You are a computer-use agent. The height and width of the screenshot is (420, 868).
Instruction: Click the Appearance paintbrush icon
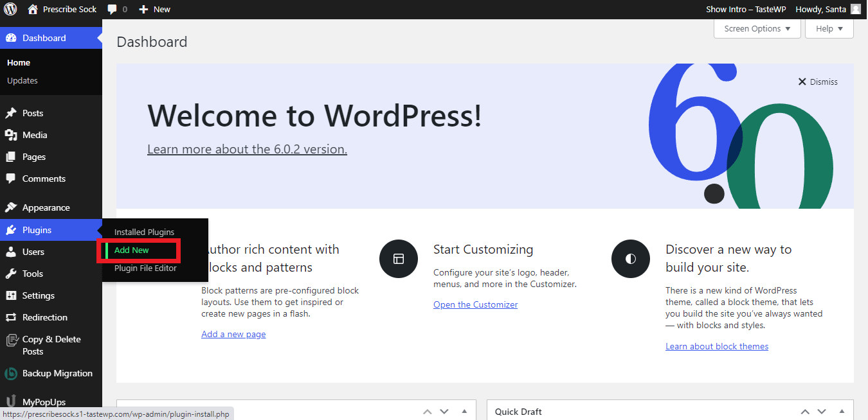[x=11, y=207]
